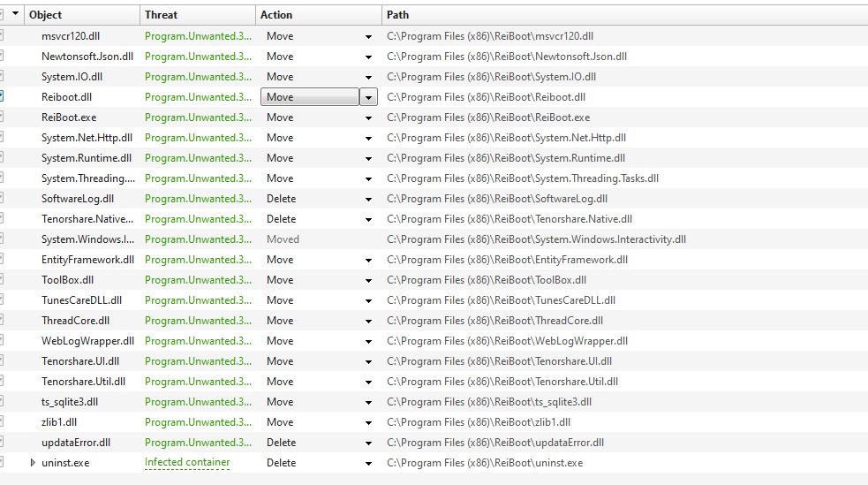Open the Action dropdown arrow for SoftwareLog.dll
Screen dimensions: 868x485
[x=368, y=199]
